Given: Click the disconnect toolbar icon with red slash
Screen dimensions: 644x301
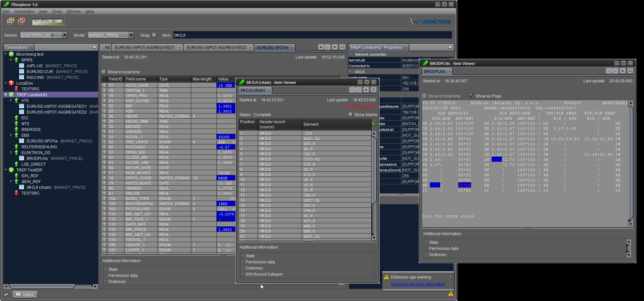Looking at the screenshot, I should (x=22, y=21).
